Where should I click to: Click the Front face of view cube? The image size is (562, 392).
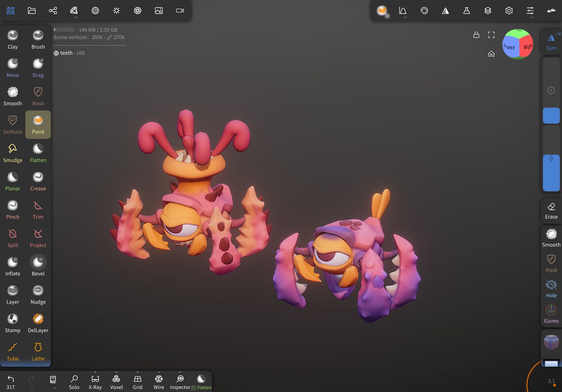pos(509,47)
